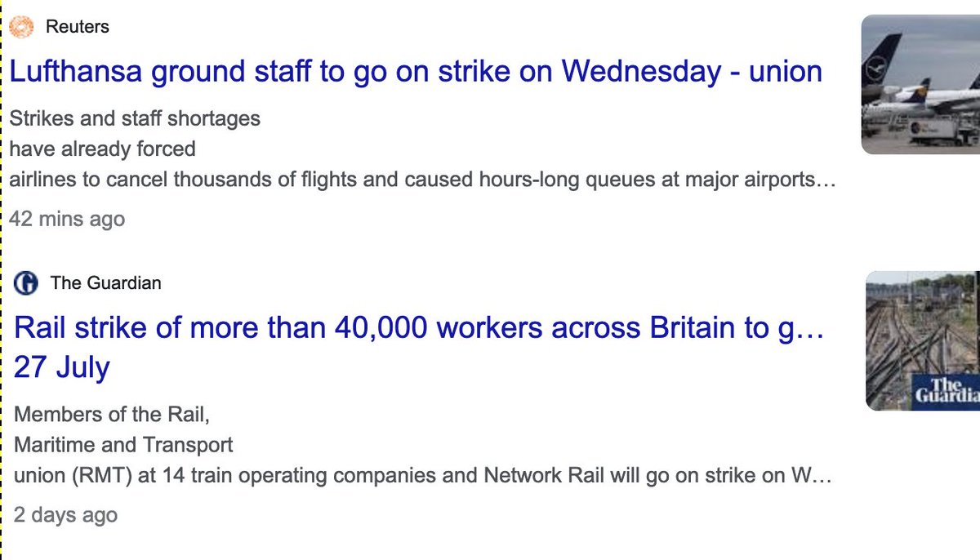Click the "have already forced" snippet line
The width and height of the screenshot is (980, 560).
102,149
